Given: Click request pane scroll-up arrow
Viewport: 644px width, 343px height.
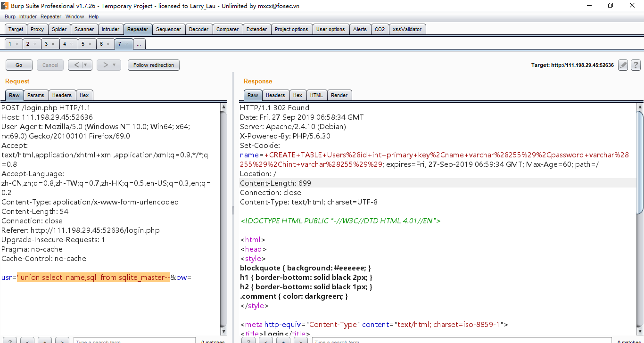Looking at the screenshot, I should point(224,107).
